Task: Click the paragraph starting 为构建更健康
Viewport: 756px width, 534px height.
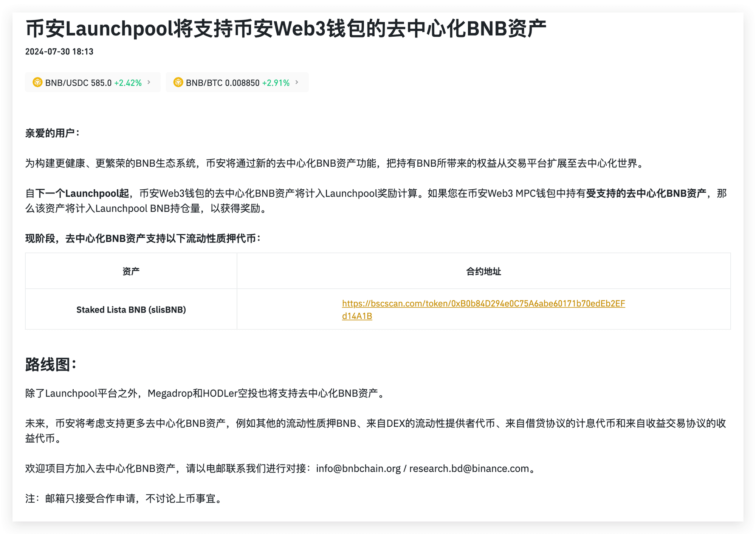Action: (x=335, y=163)
